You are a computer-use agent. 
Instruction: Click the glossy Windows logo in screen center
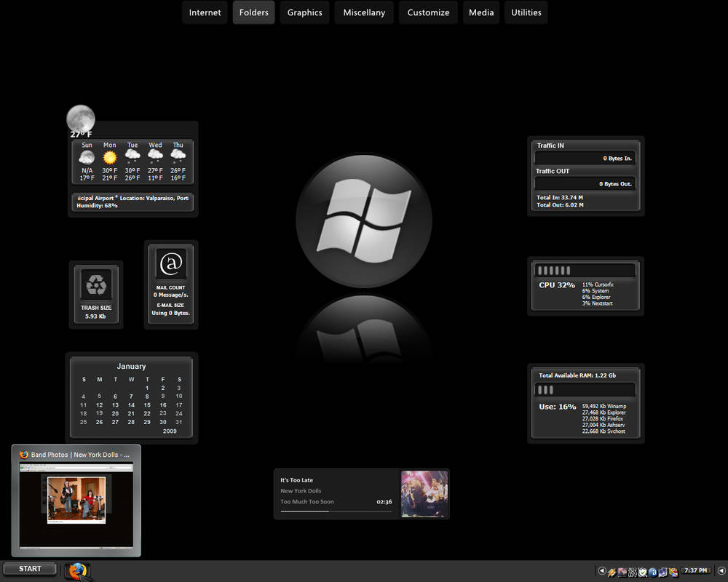(x=363, y=220)
